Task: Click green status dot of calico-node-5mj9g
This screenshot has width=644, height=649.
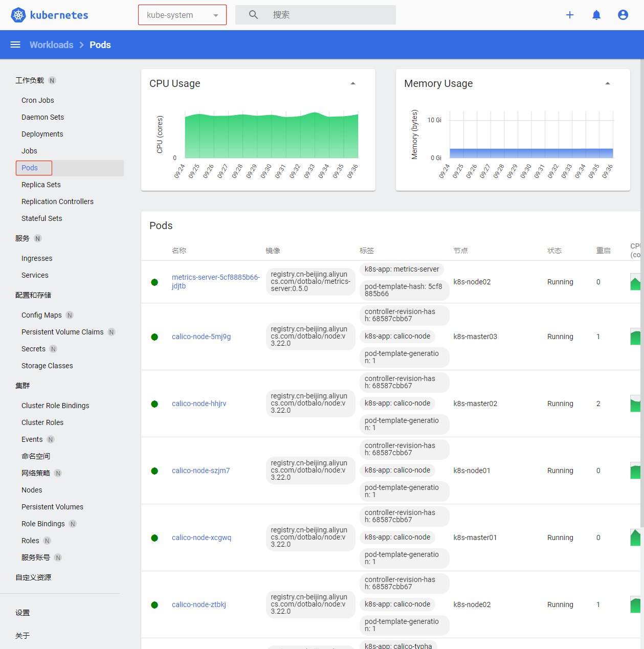Action: click(x=154, y=337)
